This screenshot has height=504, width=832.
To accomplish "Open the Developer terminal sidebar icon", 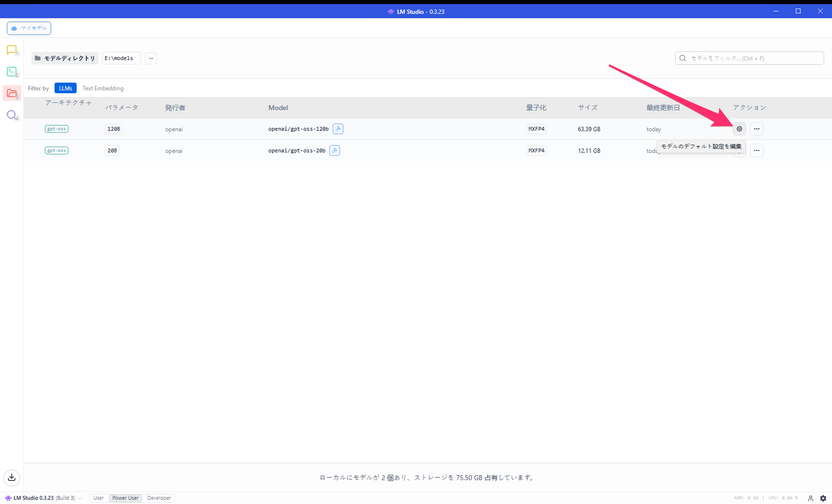I will pos(12,71).
